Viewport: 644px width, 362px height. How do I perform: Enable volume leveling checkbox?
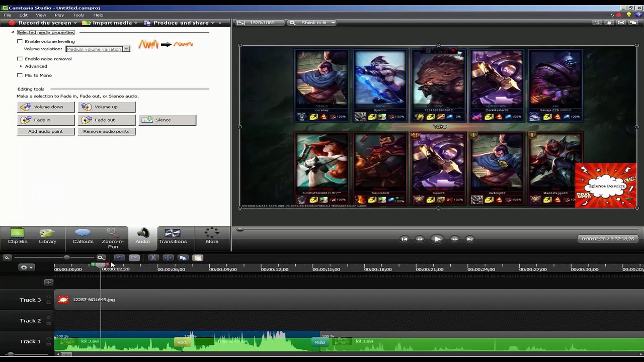(20, 41)
